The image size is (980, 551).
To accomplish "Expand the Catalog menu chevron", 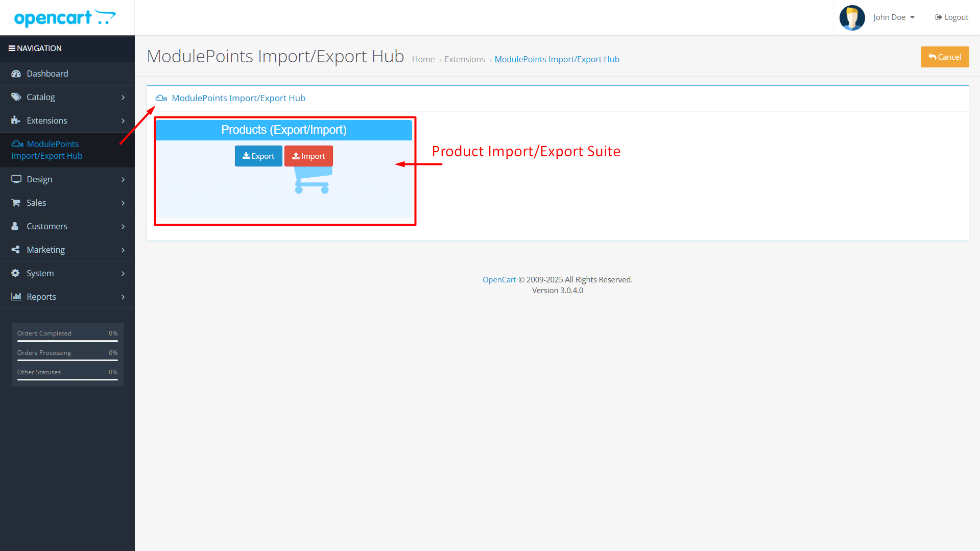I will [x=123, y=98].
